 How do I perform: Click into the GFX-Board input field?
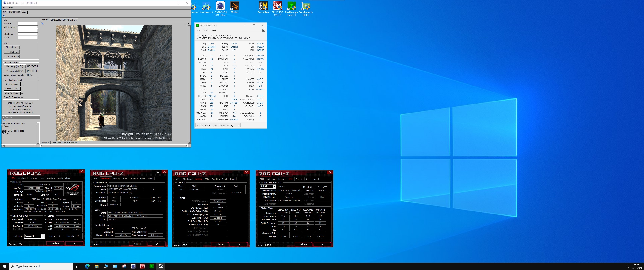coord(28,34)
